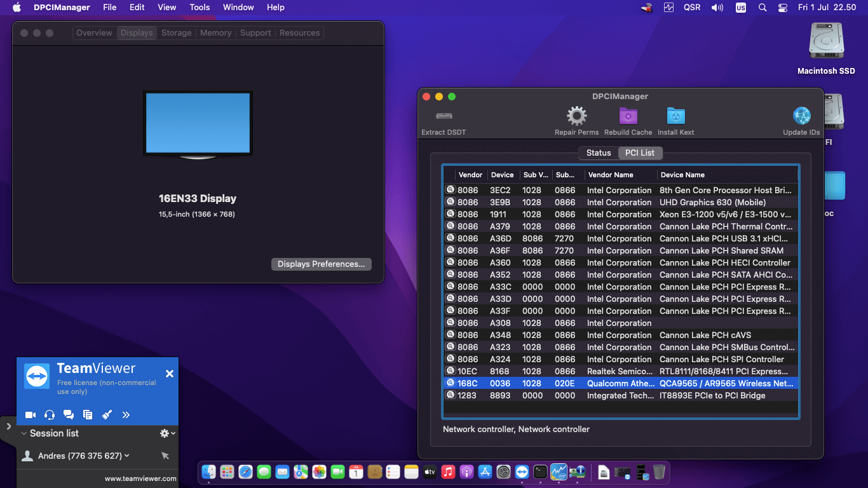Open Music app from the Dock
The width and height of the screenshot is (868, 488).
pos(448,471)
